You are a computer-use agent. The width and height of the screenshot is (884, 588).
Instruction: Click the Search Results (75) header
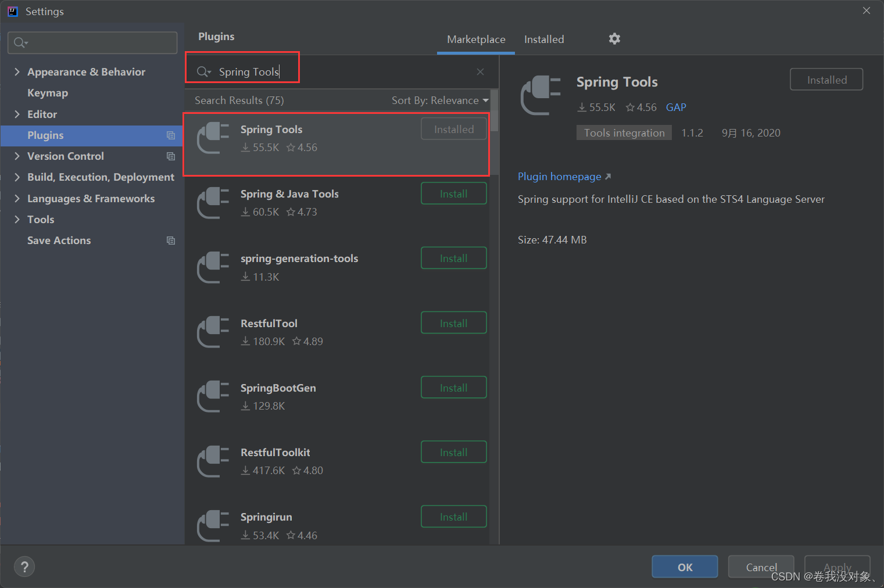[x=239, y=101]
